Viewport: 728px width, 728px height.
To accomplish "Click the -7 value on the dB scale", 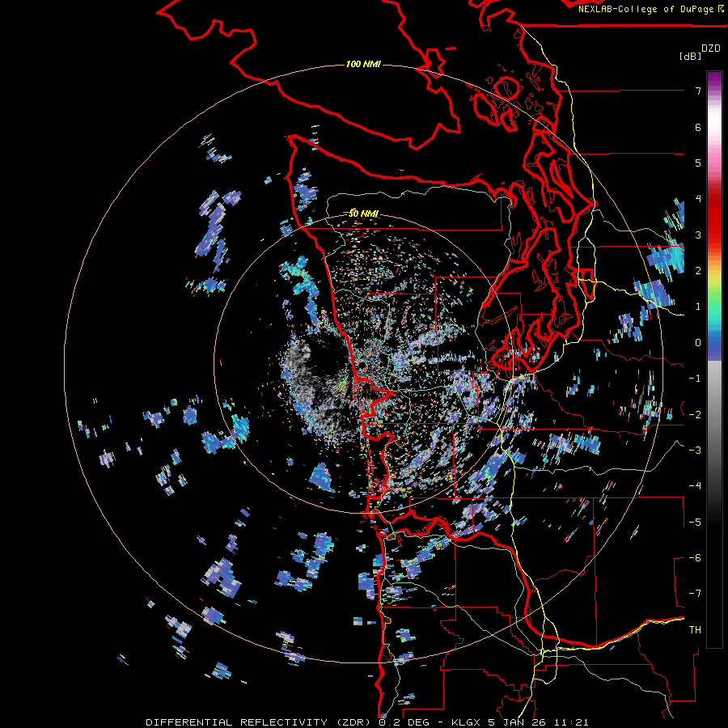I will point(695,594).
